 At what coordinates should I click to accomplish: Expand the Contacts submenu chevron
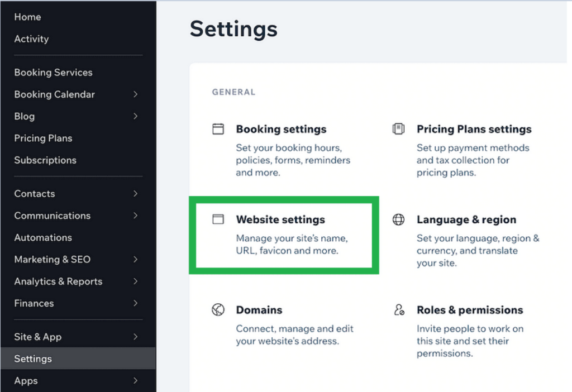coord(136,194)
